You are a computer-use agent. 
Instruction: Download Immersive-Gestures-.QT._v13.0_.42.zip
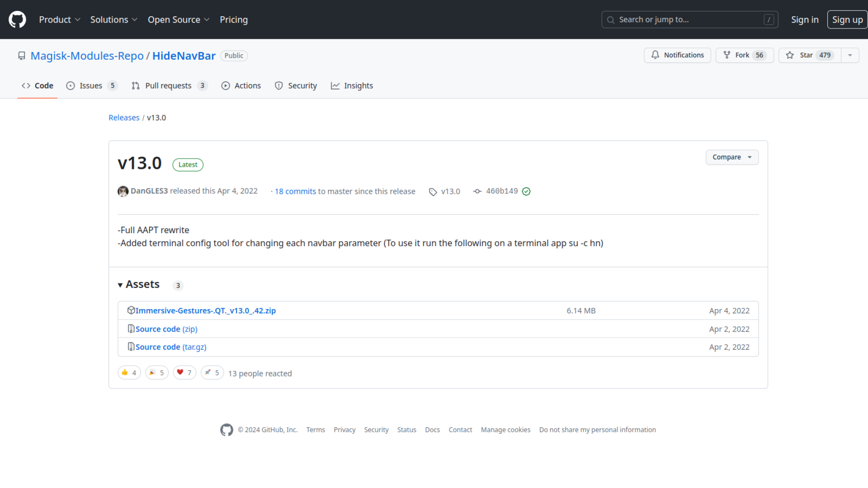point(205,311)
